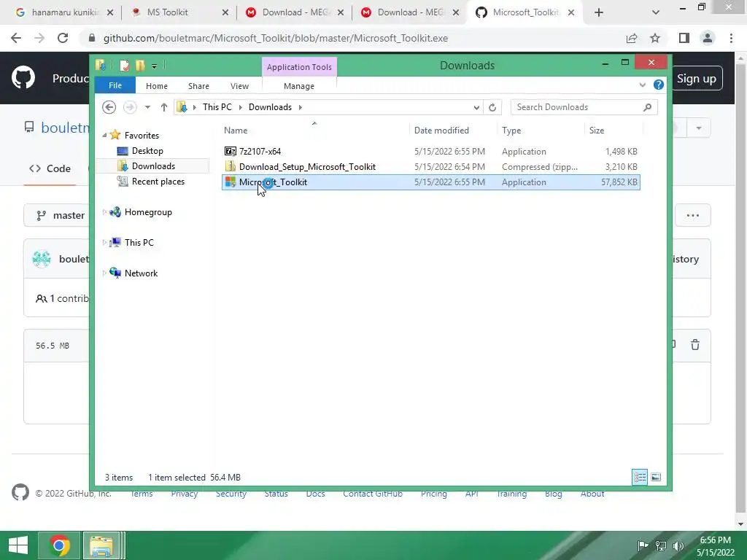Select Desktop in Favorites
The height and width of the screenshot is (560, 747).
[147, 151]
